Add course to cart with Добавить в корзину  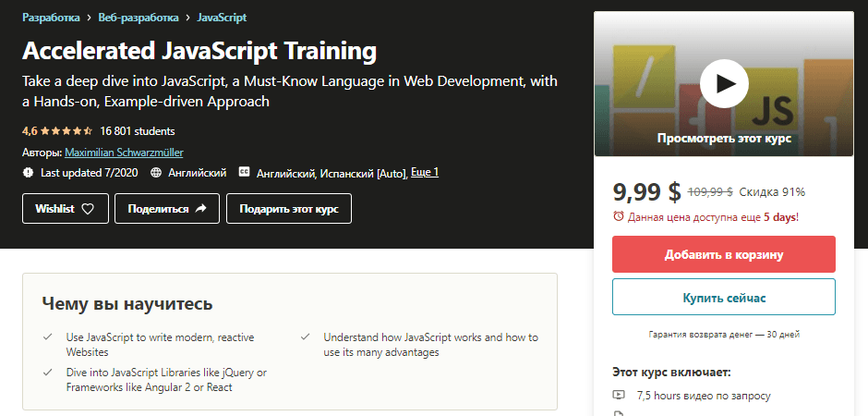click(724, 254)
